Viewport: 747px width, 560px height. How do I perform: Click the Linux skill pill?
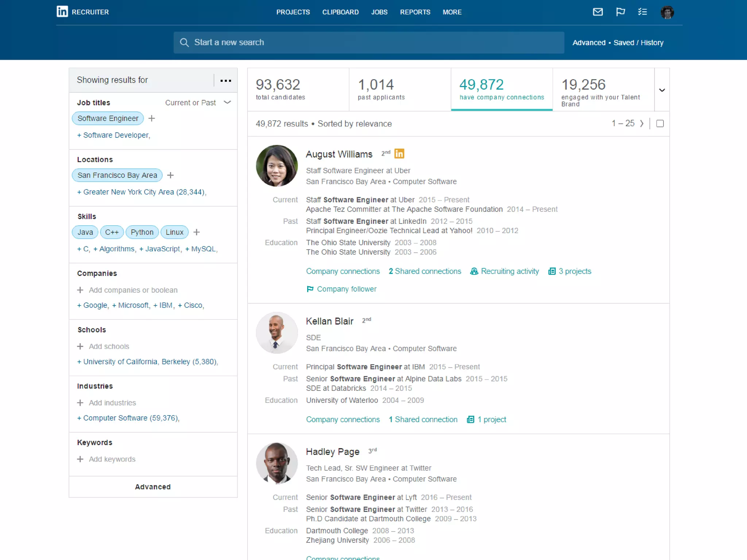[175, 232]
